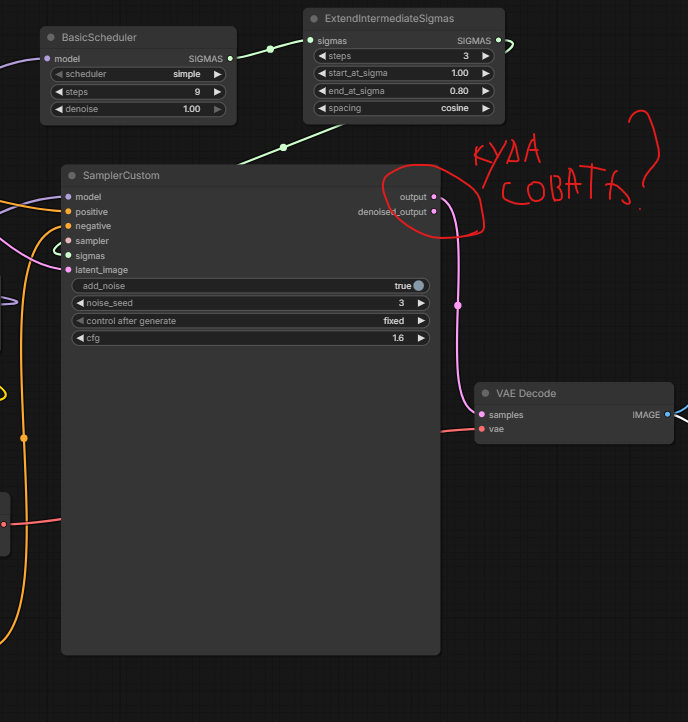Decrease BasicScheduler steps with left arrow
Image resolution: width=688 pixels, height=722 pixels.
click(x=58, y=92)
